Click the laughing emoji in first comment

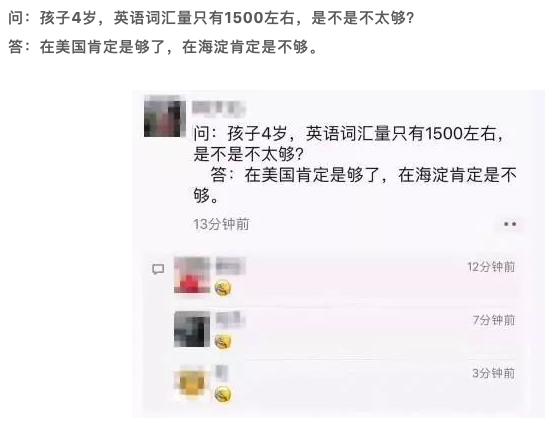coord(223,288)
